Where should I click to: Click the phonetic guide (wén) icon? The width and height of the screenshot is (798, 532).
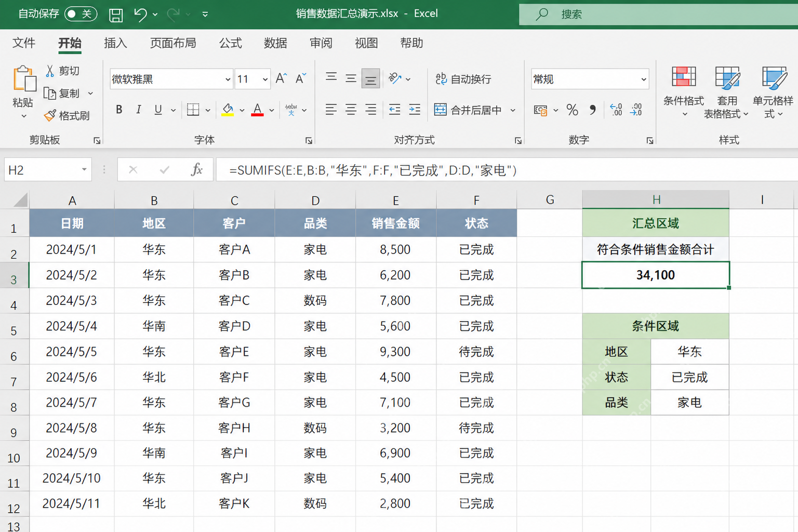291,110
